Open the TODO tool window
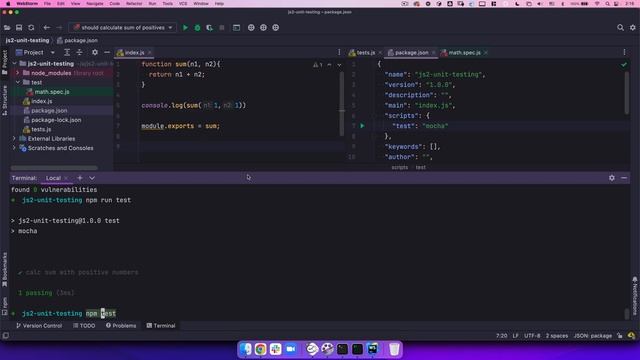The image size is (640, 360). coord(84,326)
